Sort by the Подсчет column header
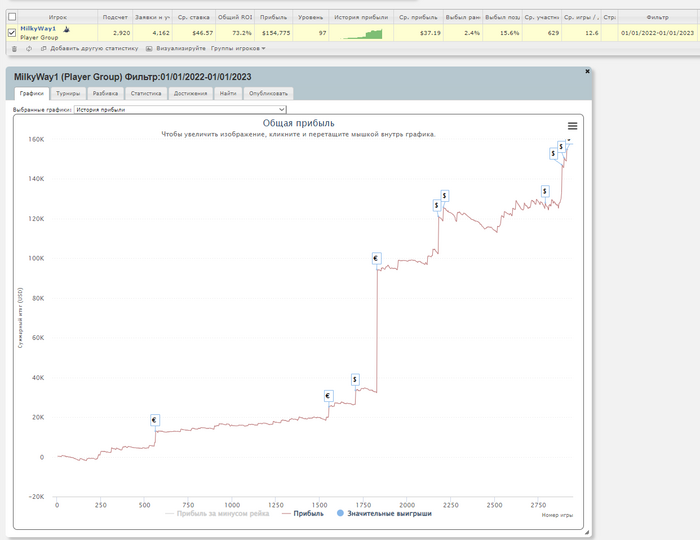The height and width of the screenshot is (540, 700). (x=115, y=17)
